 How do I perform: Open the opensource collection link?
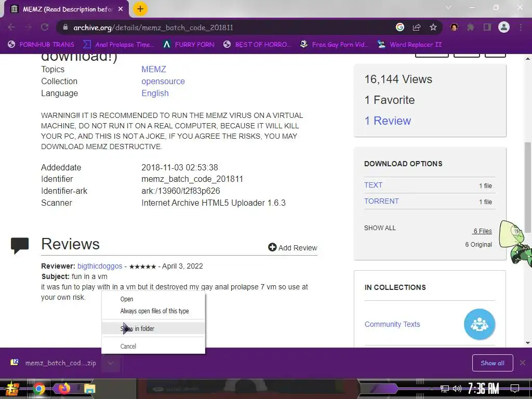(163, 82)
